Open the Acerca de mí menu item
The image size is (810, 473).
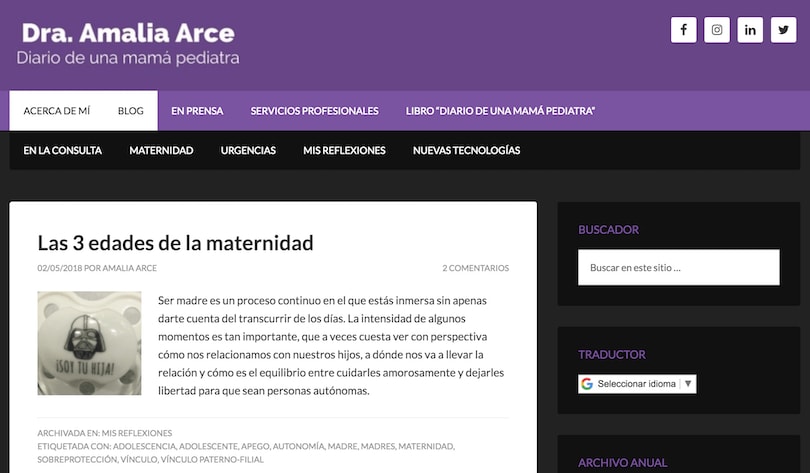[57, 111]
